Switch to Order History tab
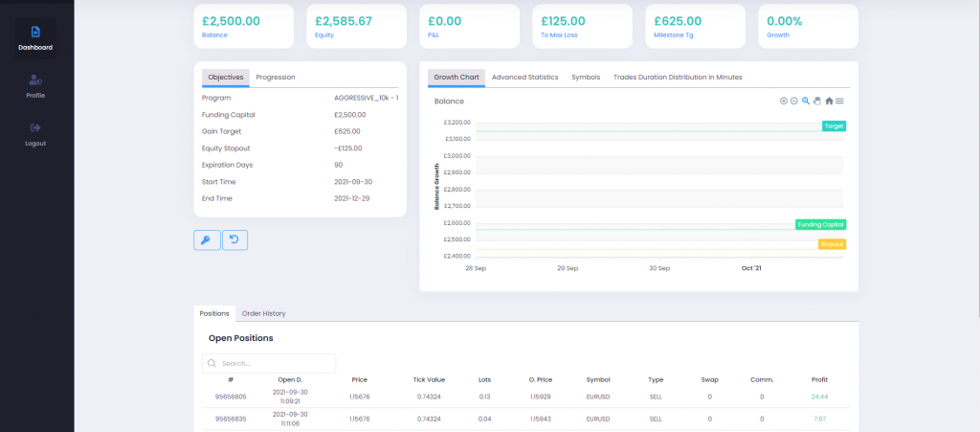 pos(264,313)
